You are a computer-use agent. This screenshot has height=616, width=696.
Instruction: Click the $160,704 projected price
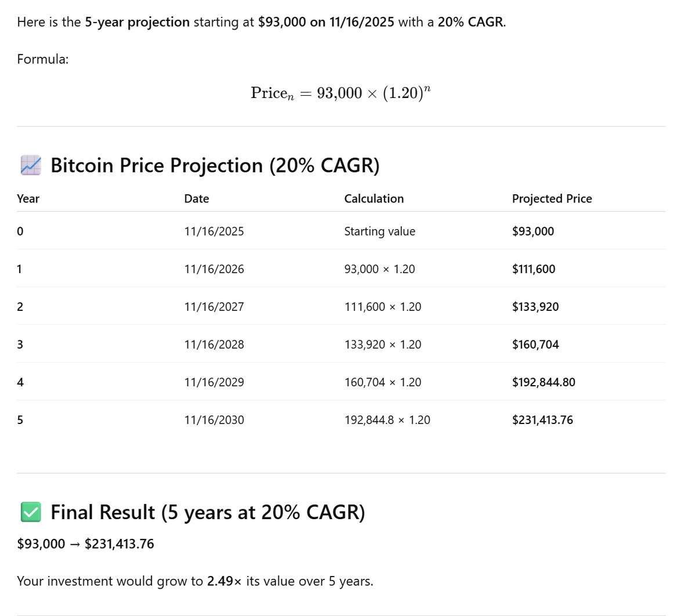tap(535, 345)
